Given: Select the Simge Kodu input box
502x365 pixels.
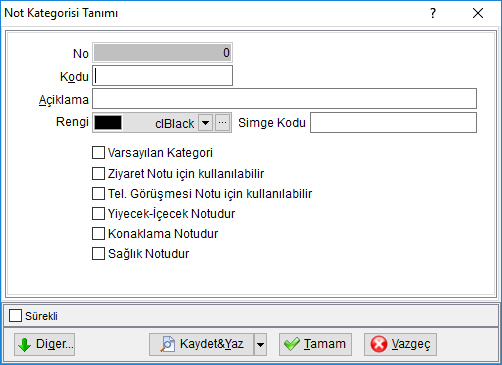Looking at the screenshot, I should coord(393,123).
